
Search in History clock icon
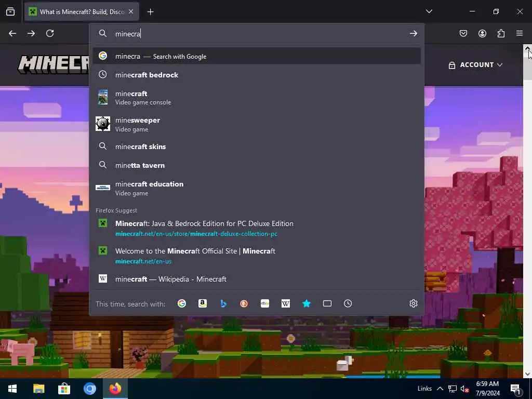pos(348,303)
